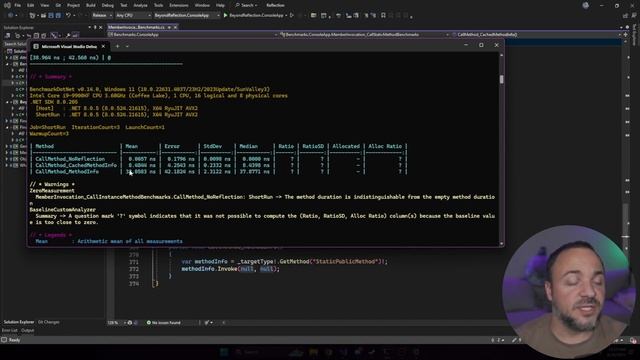The height and width of the screenshot is (360, 640).
Task: Open the Extensions menu
Action: [179, 5]
